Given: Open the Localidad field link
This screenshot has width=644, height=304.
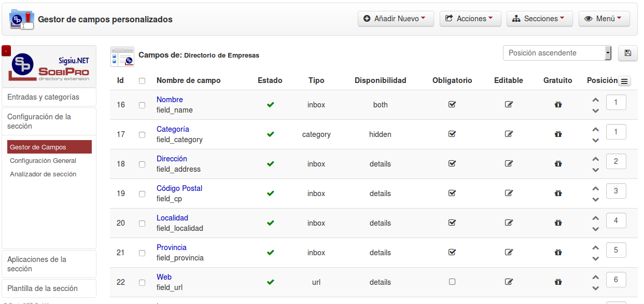Looking at the screenshot, I should point(172,218).
